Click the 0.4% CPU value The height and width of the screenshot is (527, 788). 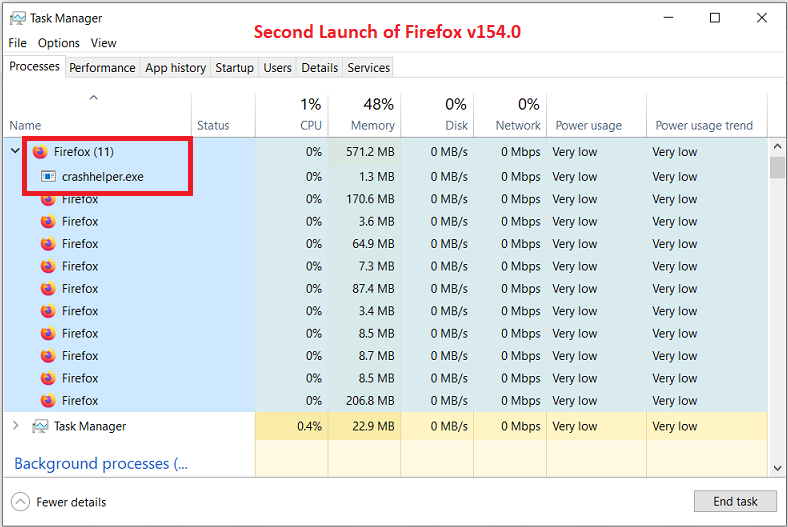[310, 426]
